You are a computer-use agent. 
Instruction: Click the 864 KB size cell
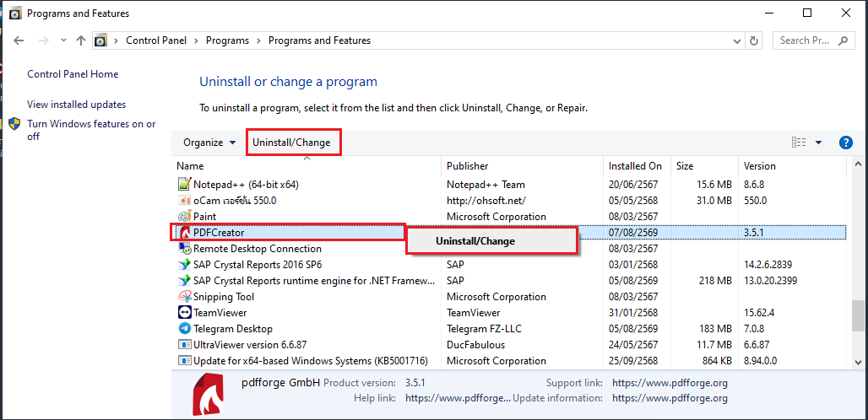point(715,361)
